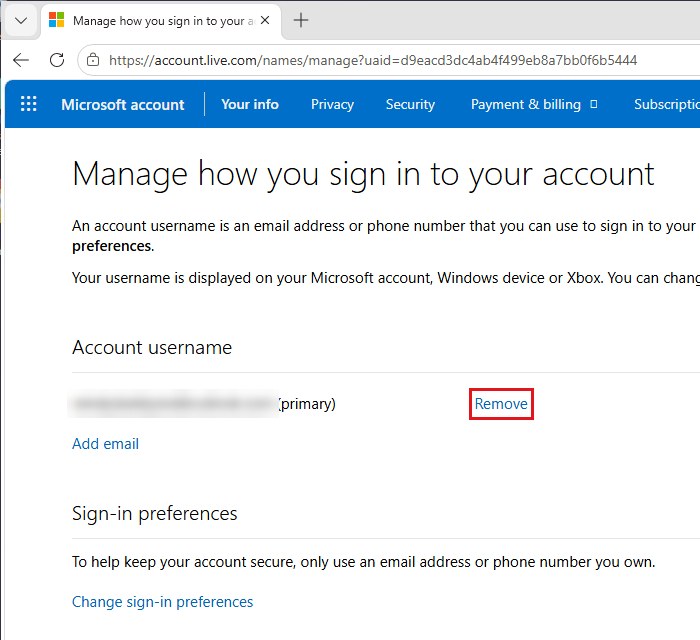
Task: Go back to the previous page
Action: coord(21,60)
